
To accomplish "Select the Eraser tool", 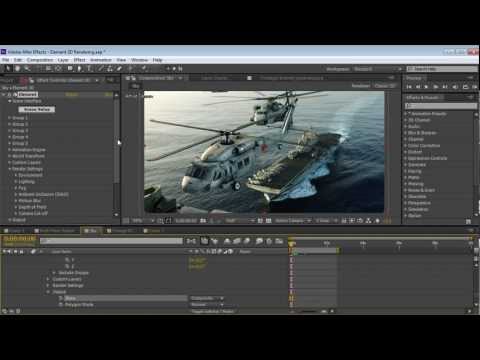I will tap(119, 68).
